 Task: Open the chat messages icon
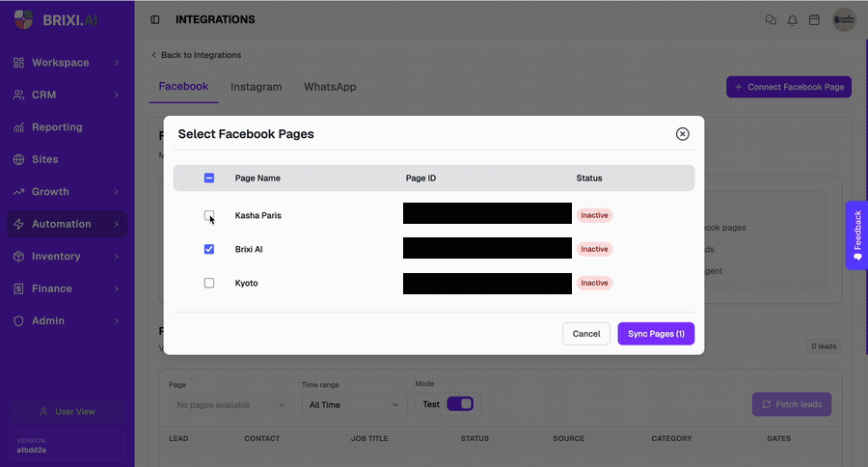[x=771, y=20]
